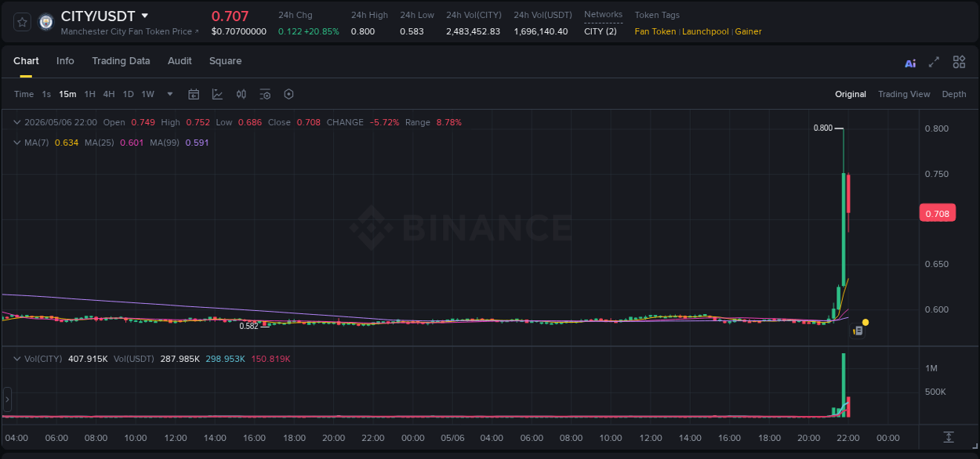Open the Trading Data tab

(x=121, y=61)
